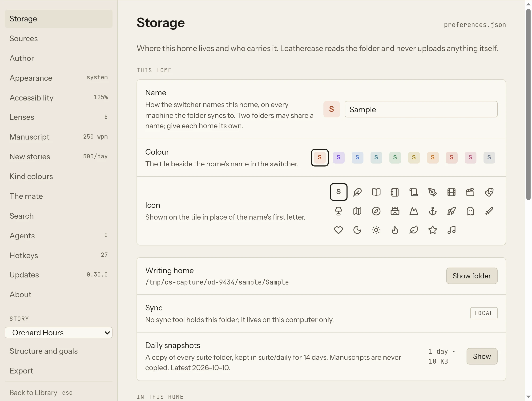This screenshot has width=532, height=401.
Task: Pick the olive yellow colour tile
Action: point(414,157)
